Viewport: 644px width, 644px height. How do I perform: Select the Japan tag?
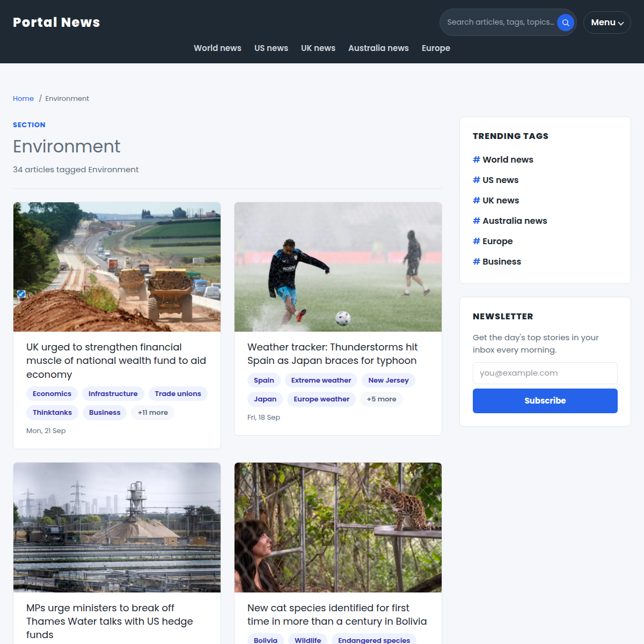click(x=265, y=399)
